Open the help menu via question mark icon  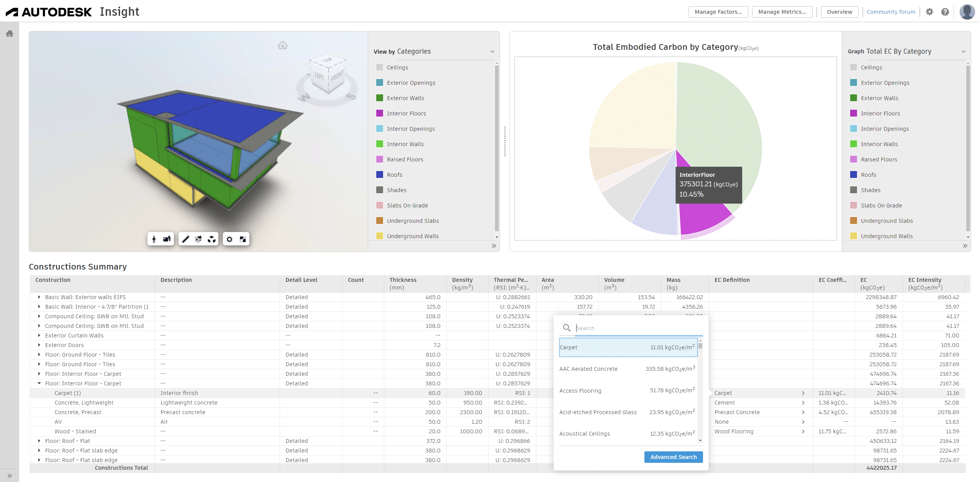tap(946, 12)
